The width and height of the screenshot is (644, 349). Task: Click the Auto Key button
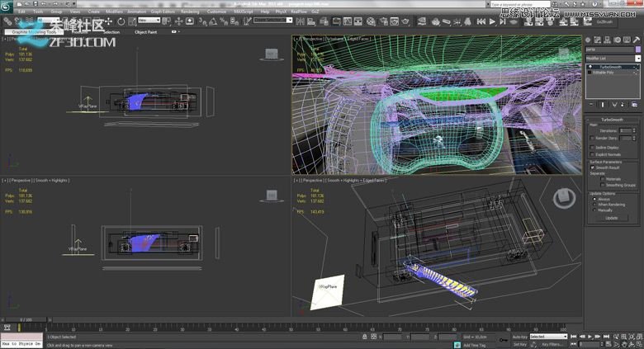click(x=519, y=337)
